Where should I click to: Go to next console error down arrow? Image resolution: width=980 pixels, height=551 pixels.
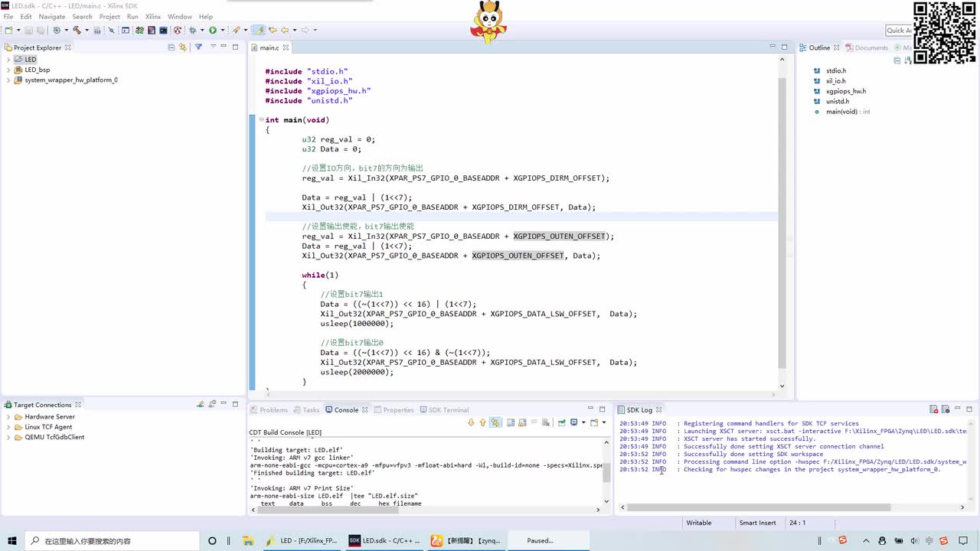471,422
